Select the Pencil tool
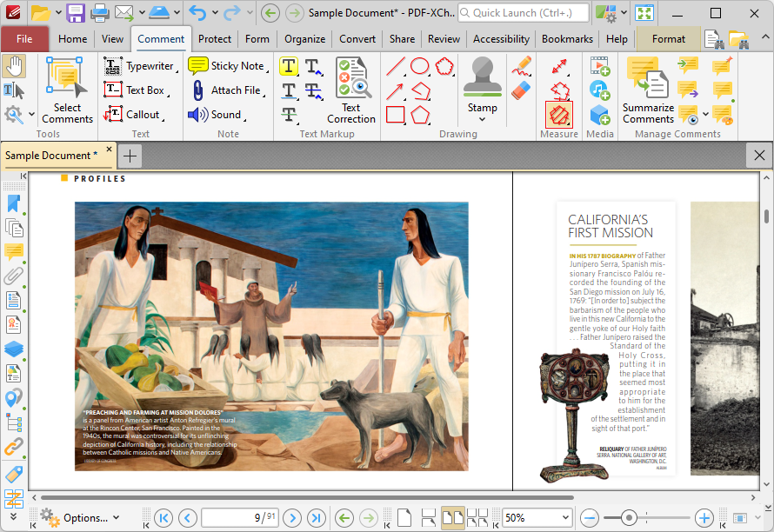Screen dimensions: 774x532 [x=521, y=66]
